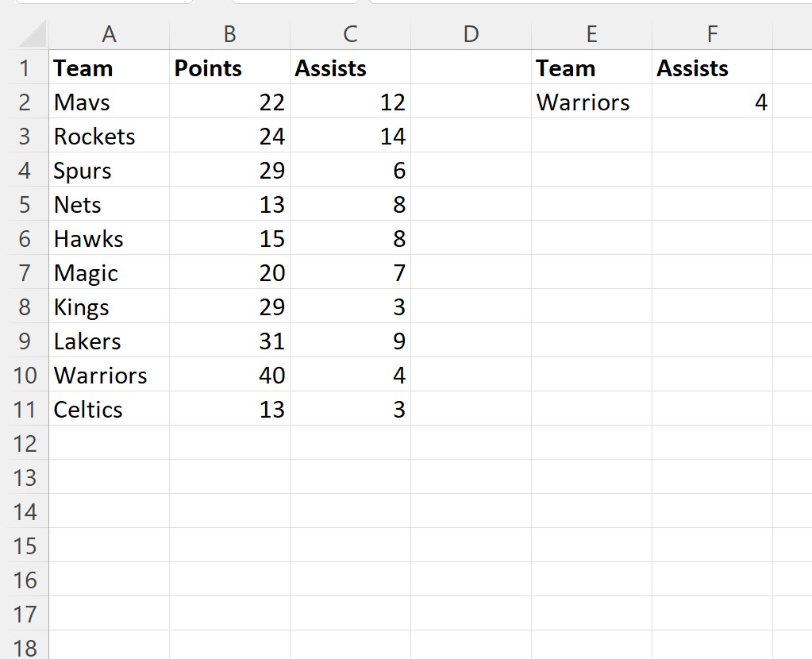The width and height of the screenshot is (812, 659).
Task: Select the Warriors points value 40
Action: [229, 375]
